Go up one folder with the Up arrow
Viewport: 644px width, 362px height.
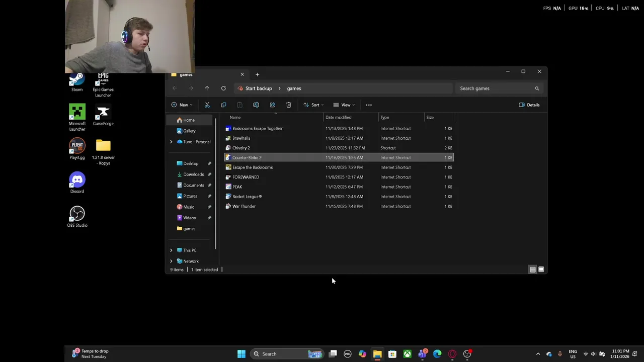pos(207,88)
